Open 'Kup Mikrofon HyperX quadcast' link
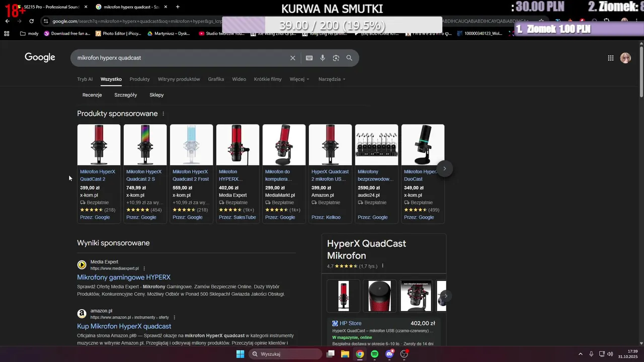 click(124, 326)
